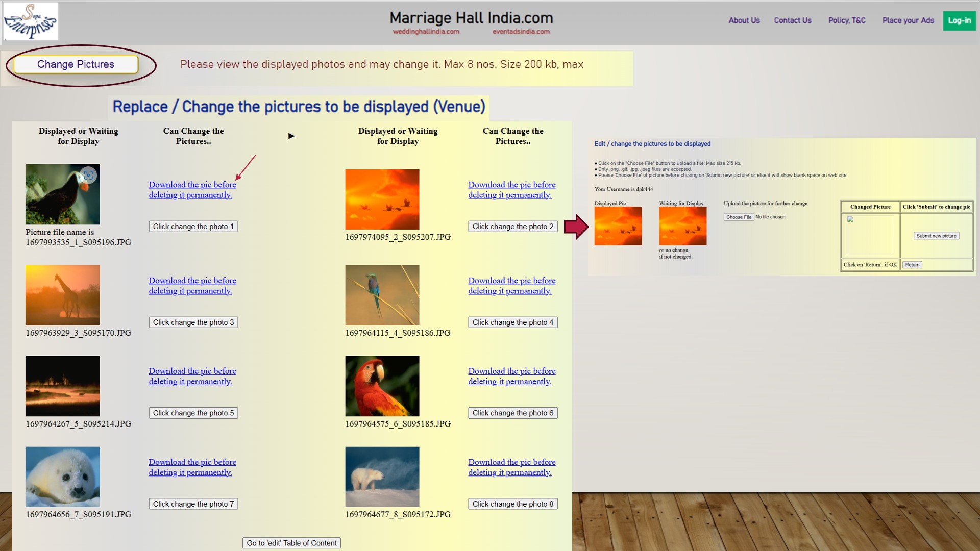Click the green Log-in button

[959, 20]
